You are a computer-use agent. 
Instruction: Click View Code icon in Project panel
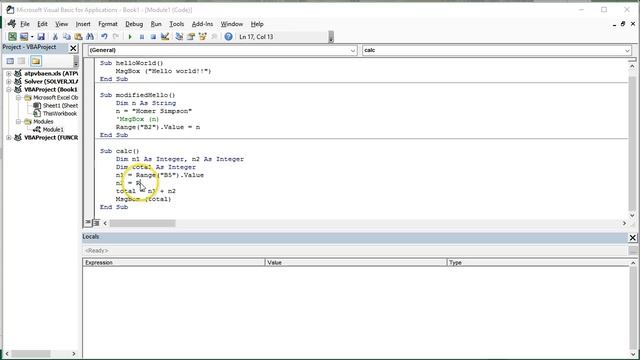[10, 61]
